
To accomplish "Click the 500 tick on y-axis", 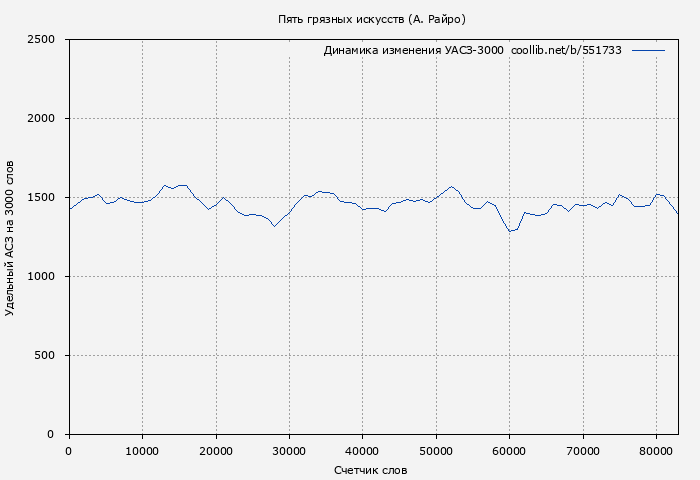I will click(x=50, y=356).
